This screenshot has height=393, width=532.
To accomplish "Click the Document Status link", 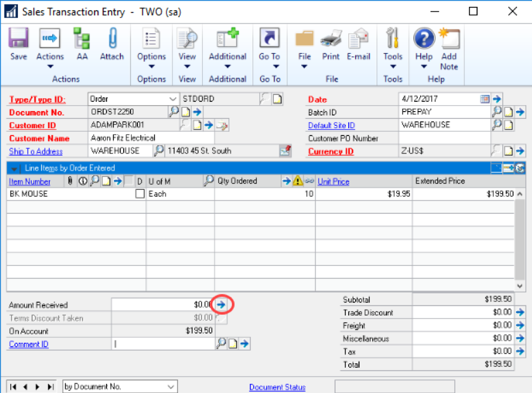I will tap(277, 387).
